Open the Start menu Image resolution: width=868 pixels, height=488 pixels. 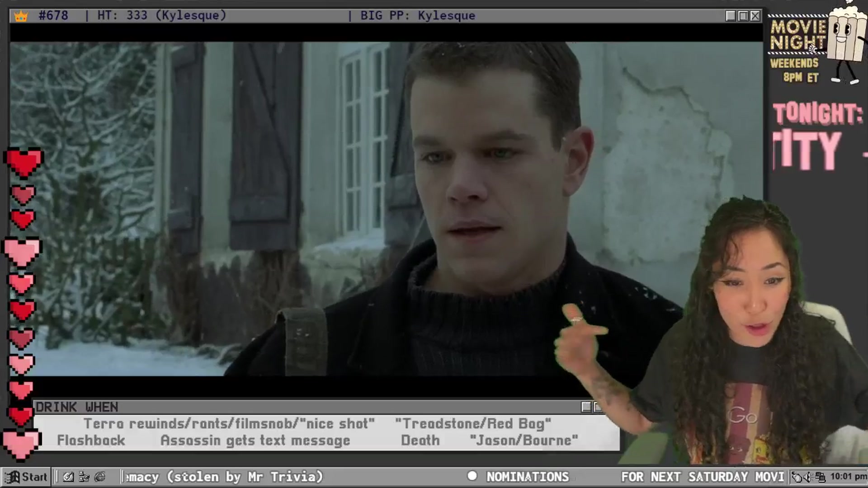point(26,477)
